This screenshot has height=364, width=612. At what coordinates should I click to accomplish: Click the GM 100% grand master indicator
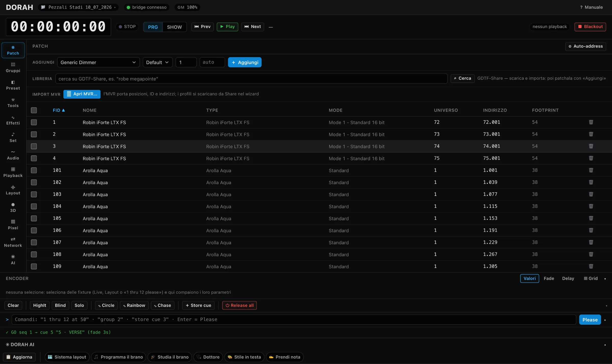pyautogui.click(x=187, y=7)
